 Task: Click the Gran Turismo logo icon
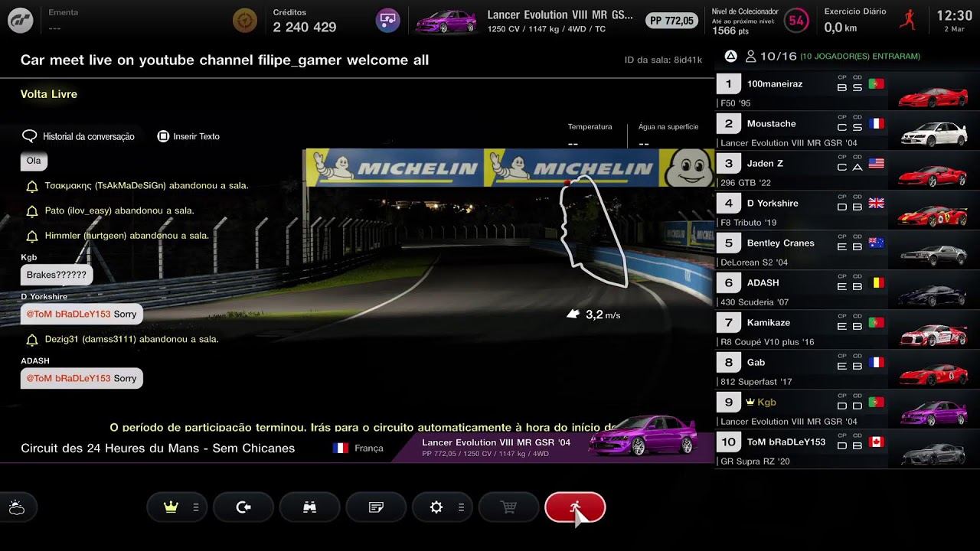click(21, 21)
